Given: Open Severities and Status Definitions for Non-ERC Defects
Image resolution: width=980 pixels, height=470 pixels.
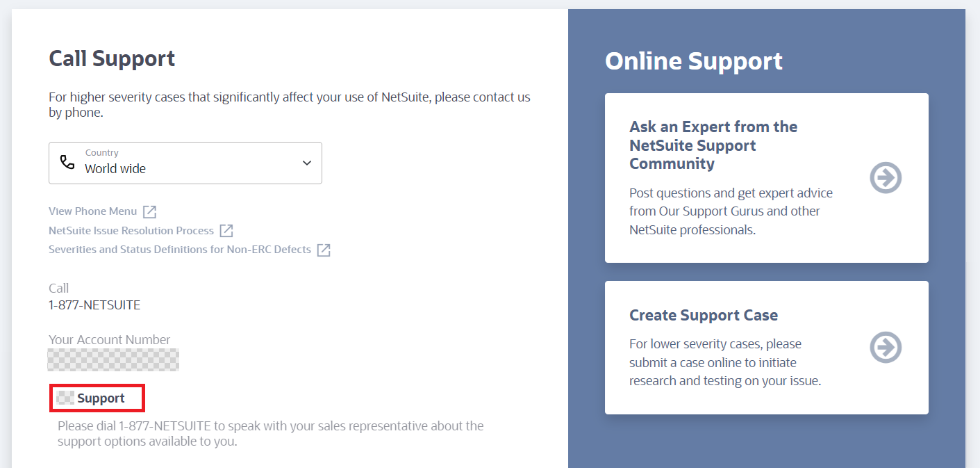Looking at the screenshot, I should pyautogui.click(x=179, y=250).
